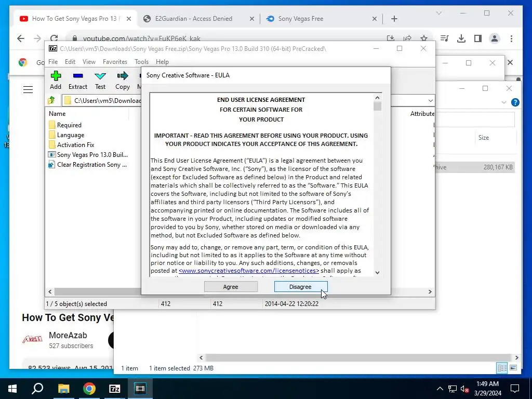
Task: Click Sony Vegas installer taskbar icon
Action: pyautogui.click(x=140, y=389)
